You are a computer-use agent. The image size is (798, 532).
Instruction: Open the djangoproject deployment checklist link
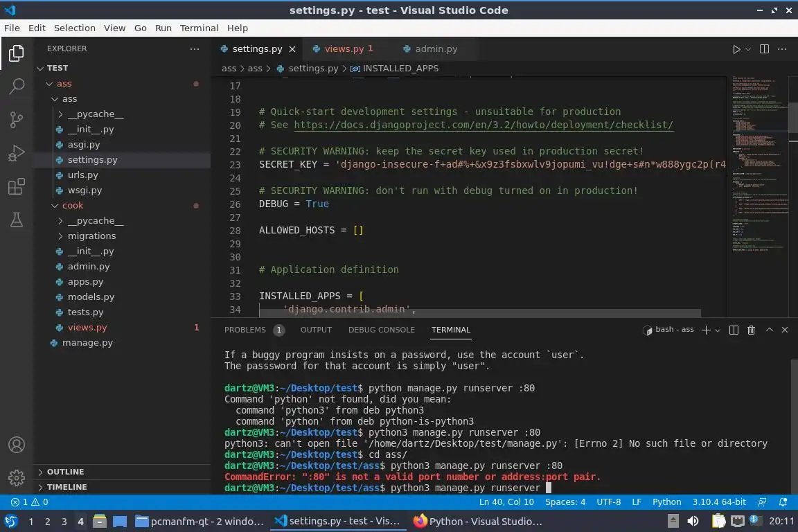pyautogui.click(x=484, y=125)
